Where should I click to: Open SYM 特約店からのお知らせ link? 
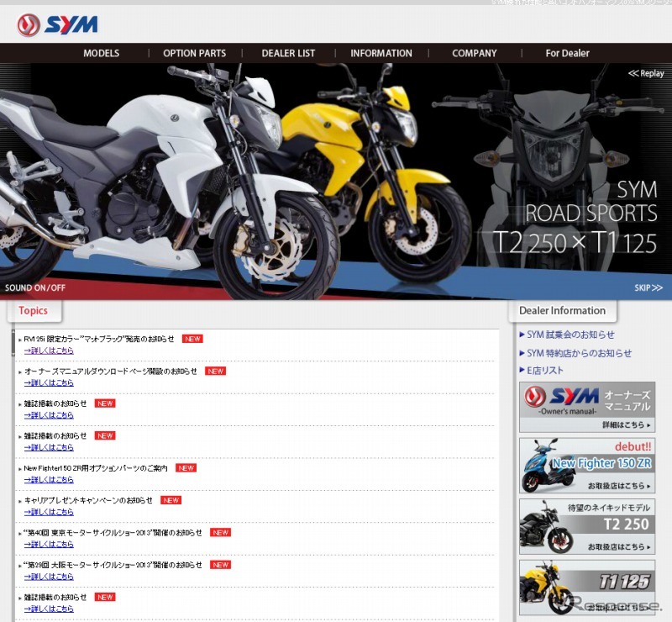click(x=579, y=353)
